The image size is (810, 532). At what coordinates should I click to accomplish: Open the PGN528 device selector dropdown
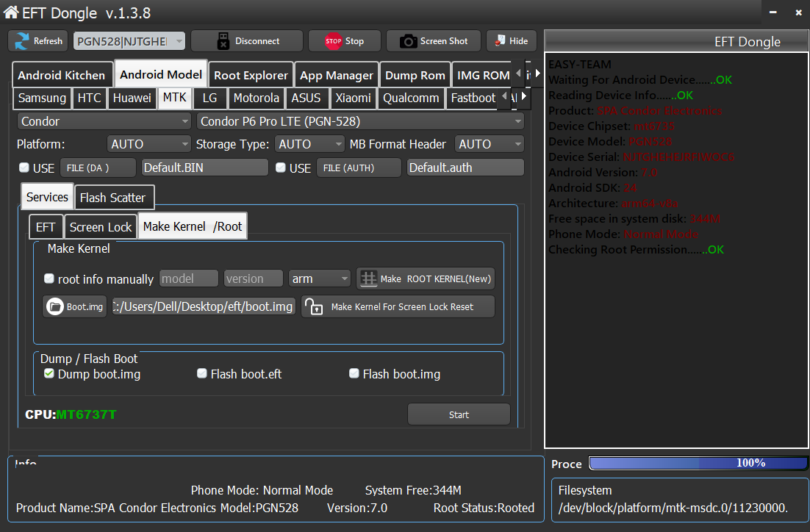pos(129,41)
